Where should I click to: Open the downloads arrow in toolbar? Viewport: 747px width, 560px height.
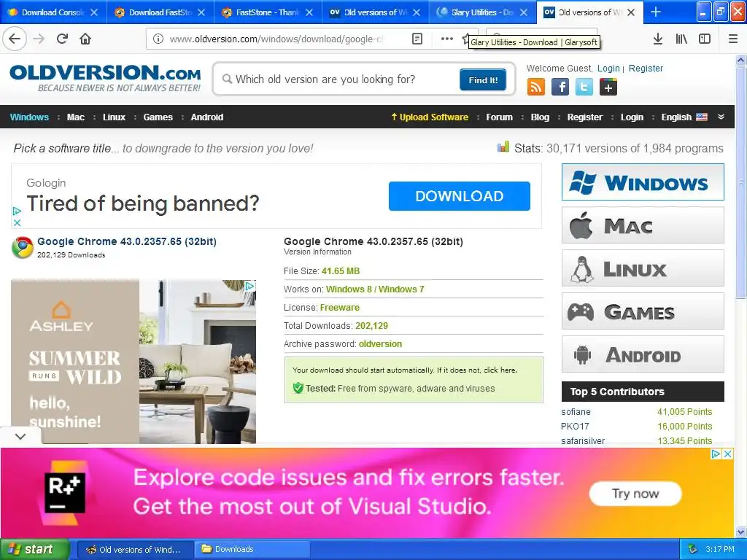pyautogui.click(x=658, y=39)
